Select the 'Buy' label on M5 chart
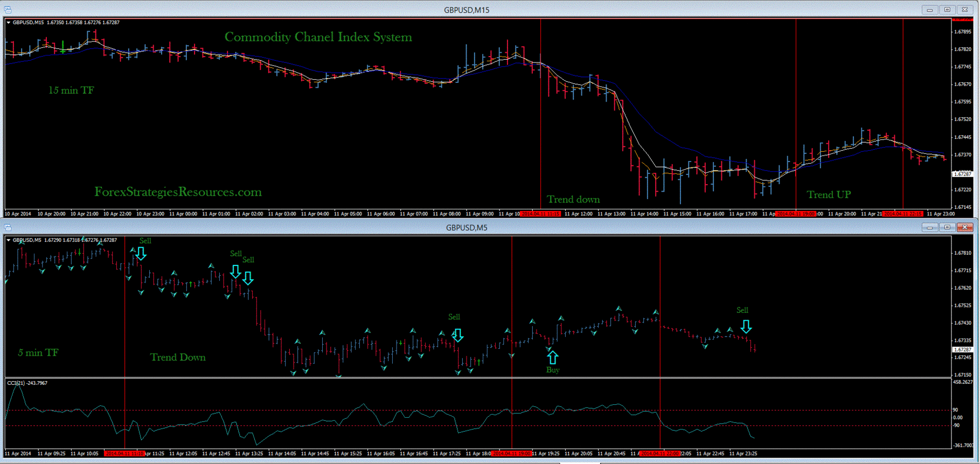This screenshot has height=464, width=980. tap(553, 370)
